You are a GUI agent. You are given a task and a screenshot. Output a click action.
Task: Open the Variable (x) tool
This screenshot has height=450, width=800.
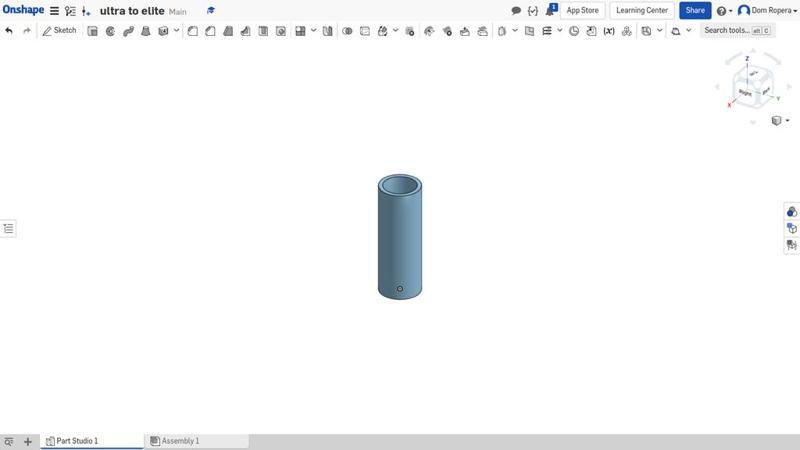[x=609, y=31]
